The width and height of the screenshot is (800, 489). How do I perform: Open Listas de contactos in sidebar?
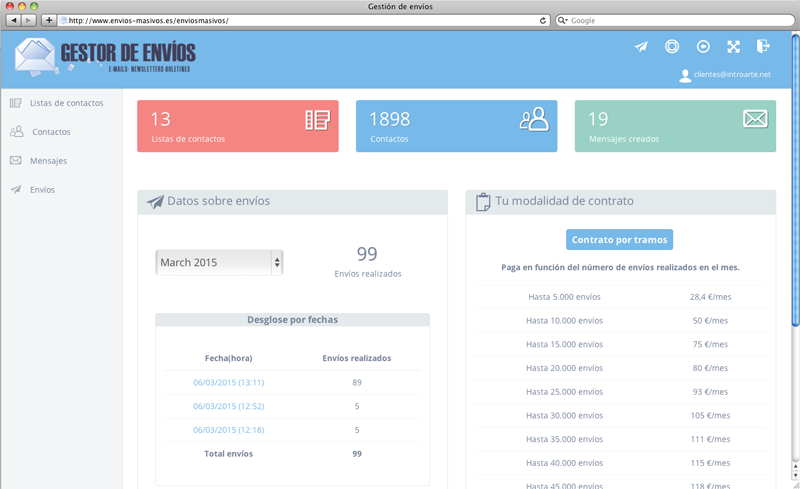66,103
